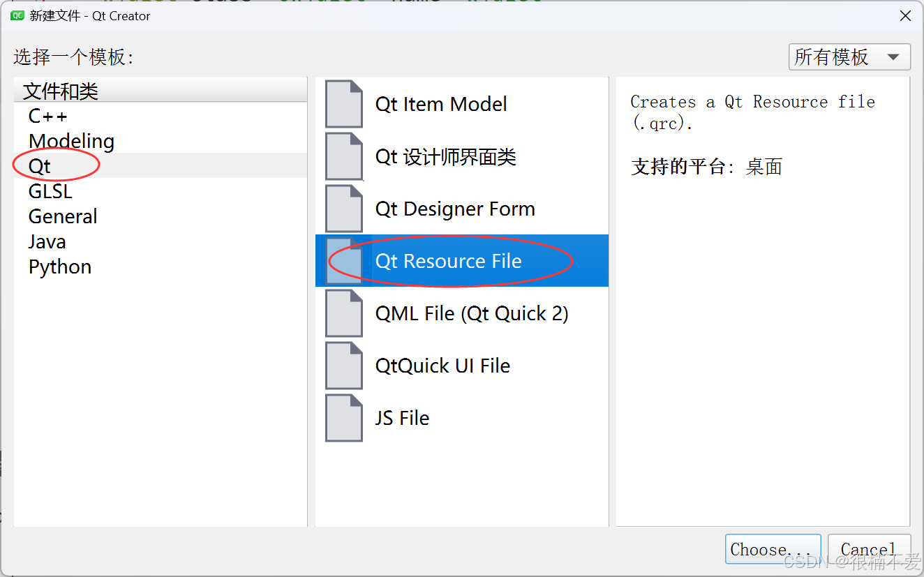Select the Qt Item Model file icon

point(344,104)
